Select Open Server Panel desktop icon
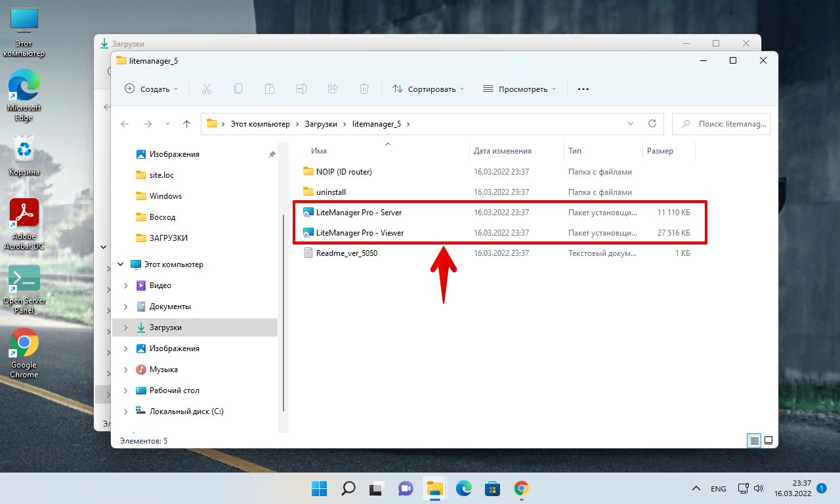The width and height of the screenshot is (840, 504). pos(24,289)
